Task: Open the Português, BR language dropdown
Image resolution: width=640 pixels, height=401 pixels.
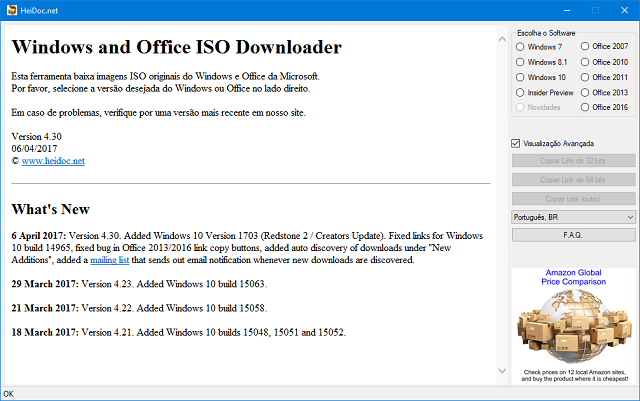Action: [573, 217]
